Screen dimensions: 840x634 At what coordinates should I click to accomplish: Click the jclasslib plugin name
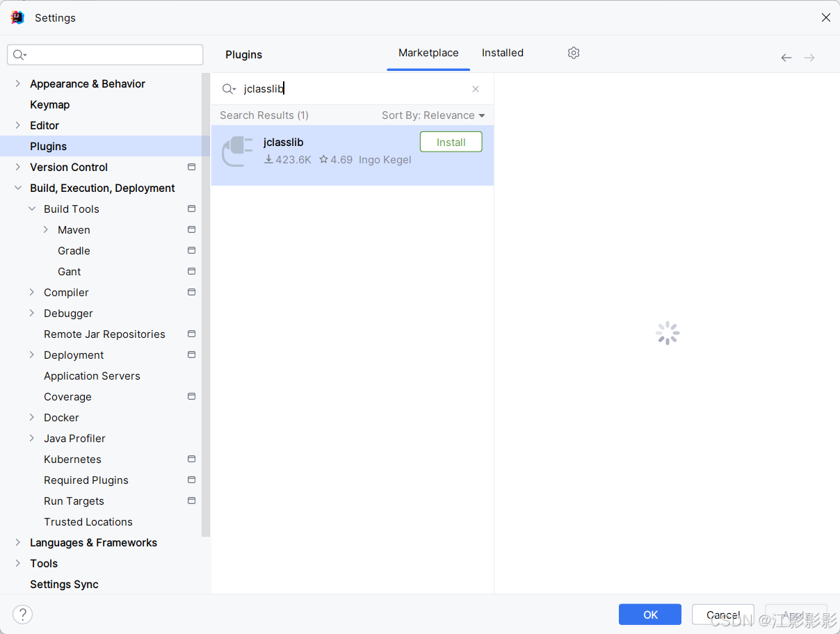[x=283, y=142]
